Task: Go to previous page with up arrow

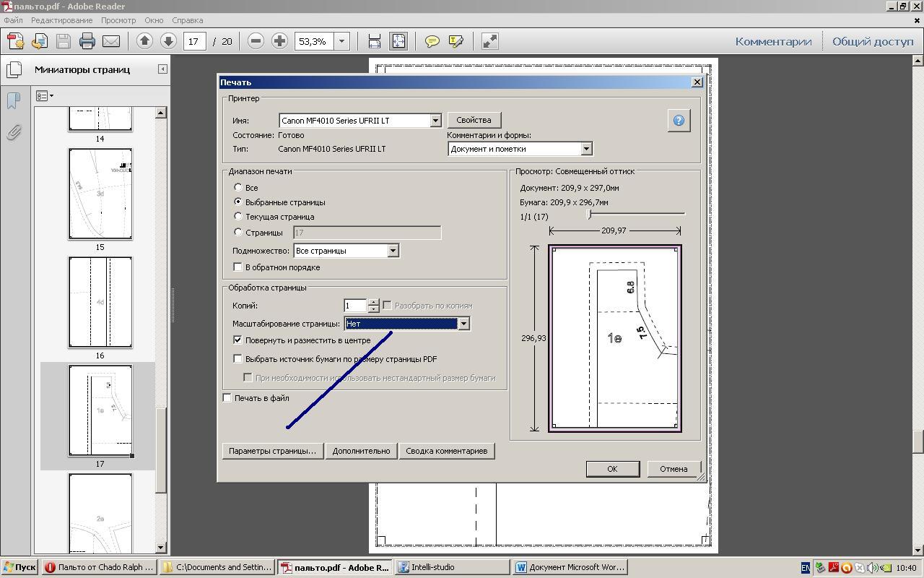Action: (x=144, y=41)
